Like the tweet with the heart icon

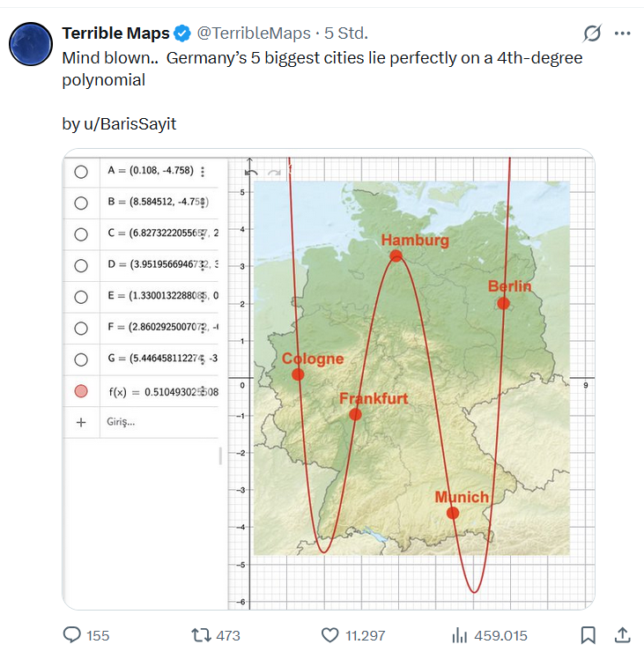tap(330, 634)
